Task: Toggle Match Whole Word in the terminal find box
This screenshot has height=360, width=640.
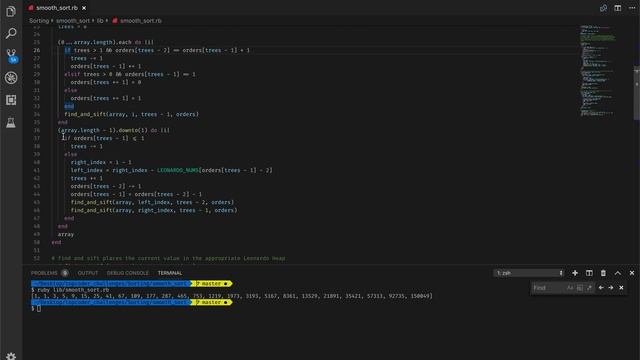Action: point(580,288)
